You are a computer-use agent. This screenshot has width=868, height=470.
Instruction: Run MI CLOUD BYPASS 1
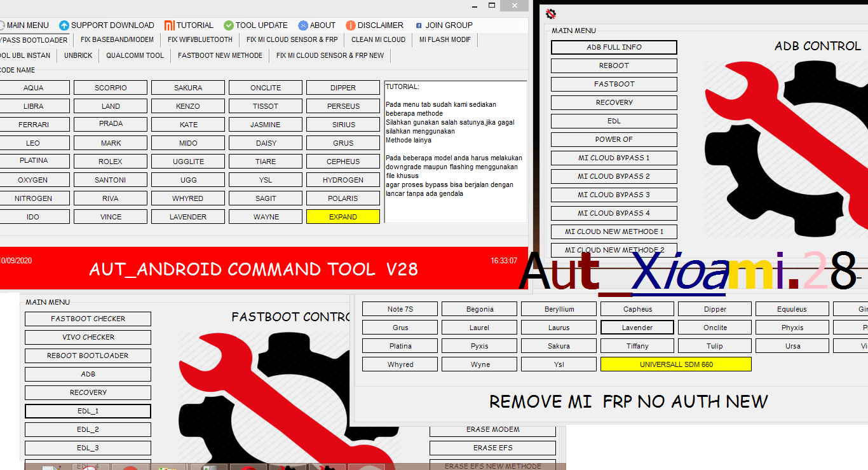614,158
